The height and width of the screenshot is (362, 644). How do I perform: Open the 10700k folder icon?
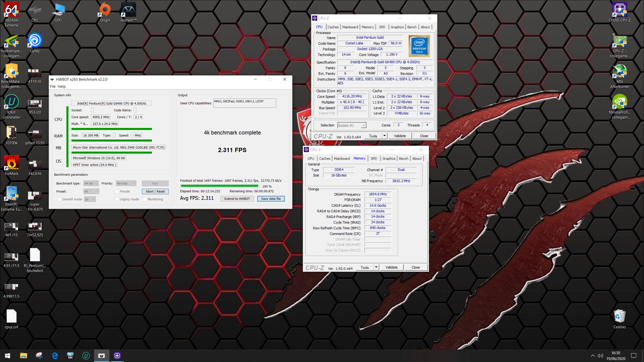tap(12, 135)
